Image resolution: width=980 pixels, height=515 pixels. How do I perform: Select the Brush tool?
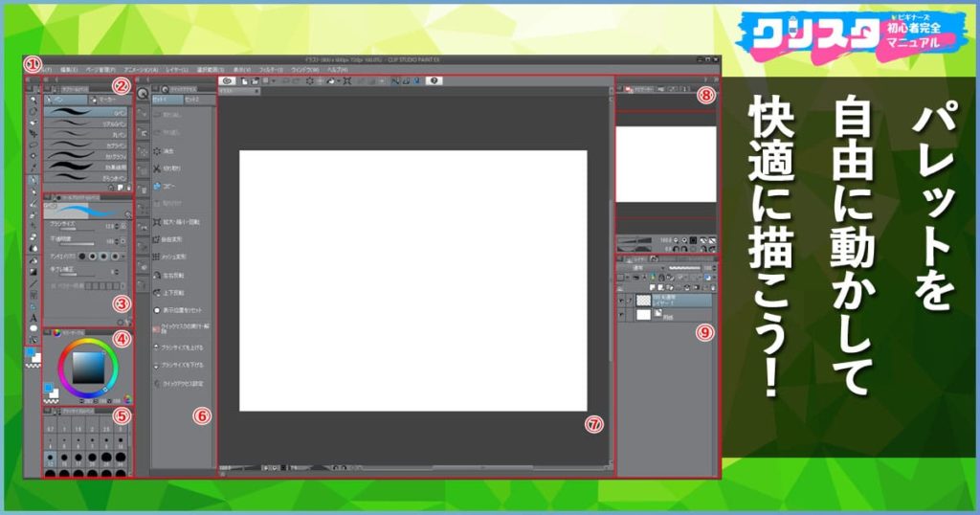click(x=33, y=203)
